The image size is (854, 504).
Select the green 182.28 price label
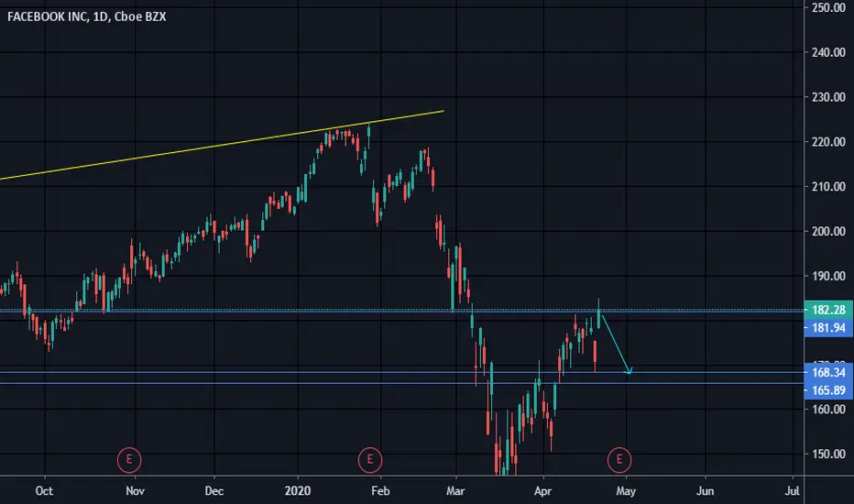[x=828, y=310]
